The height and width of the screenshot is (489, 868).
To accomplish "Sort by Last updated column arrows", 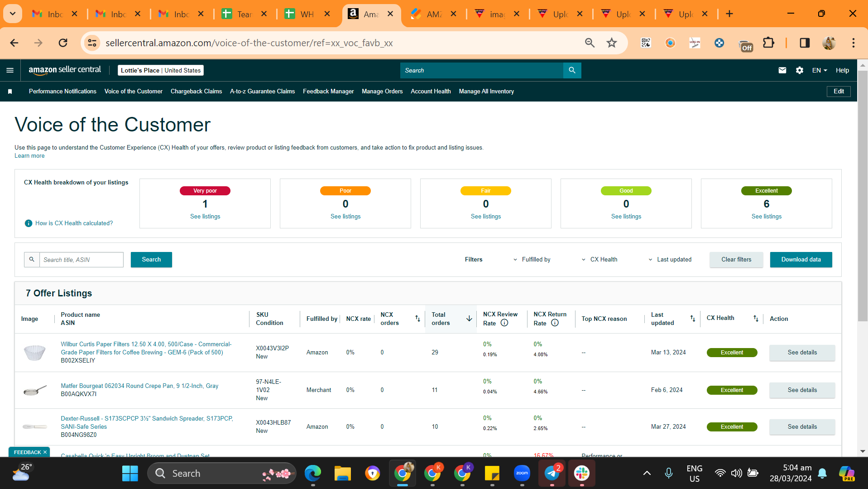I will (x=692, y=319).
